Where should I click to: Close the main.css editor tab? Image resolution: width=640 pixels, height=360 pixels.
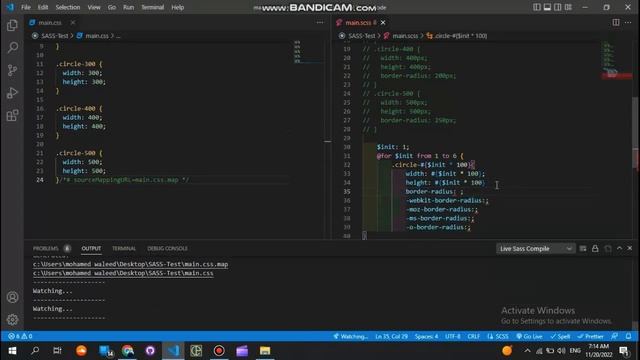point(73,22)
